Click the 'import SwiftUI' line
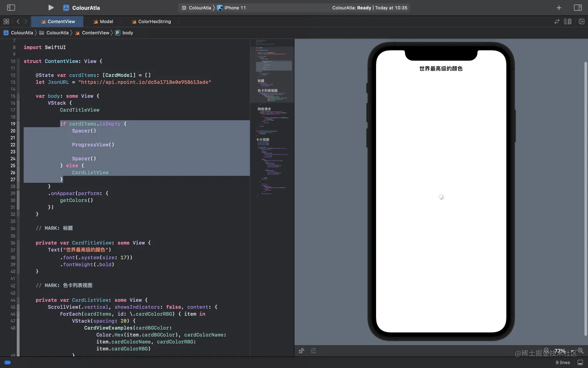This screenshot has height=368, width=588. pyautogui.click(x=45, y=47)
